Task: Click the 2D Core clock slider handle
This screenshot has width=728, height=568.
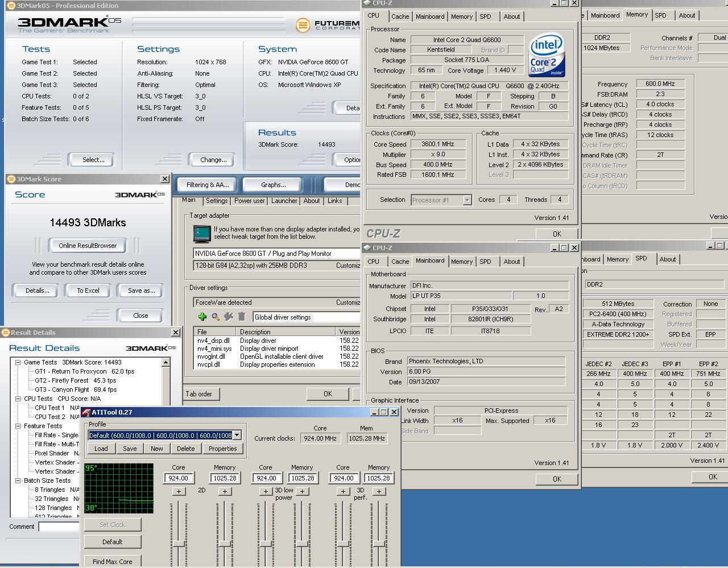Action: point(179,544)
